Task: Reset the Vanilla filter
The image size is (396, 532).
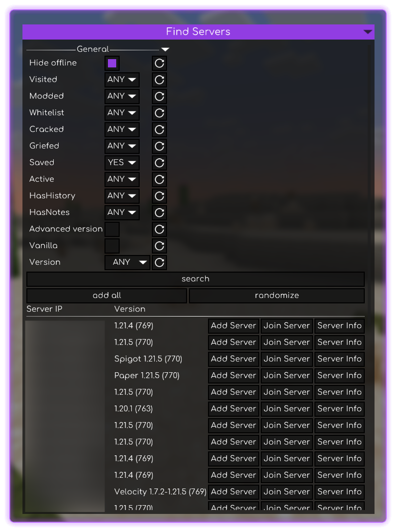Action: (x=159, y=246)
